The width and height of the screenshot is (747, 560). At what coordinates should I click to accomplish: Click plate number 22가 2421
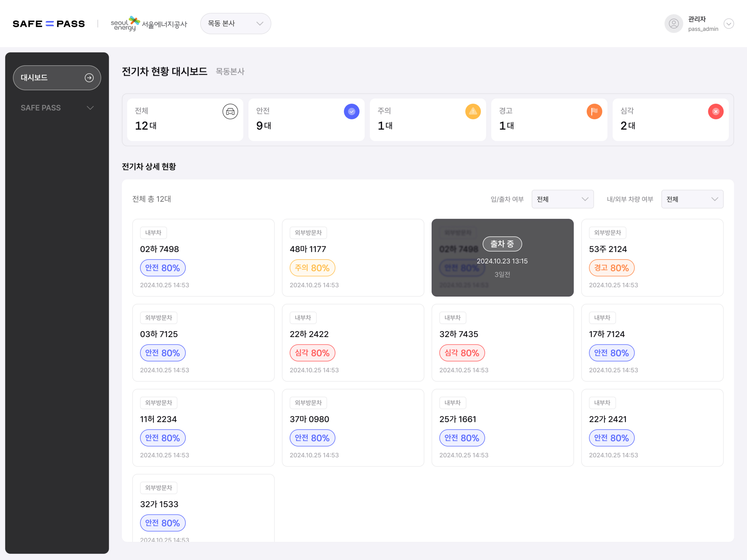tap(608, 419)
